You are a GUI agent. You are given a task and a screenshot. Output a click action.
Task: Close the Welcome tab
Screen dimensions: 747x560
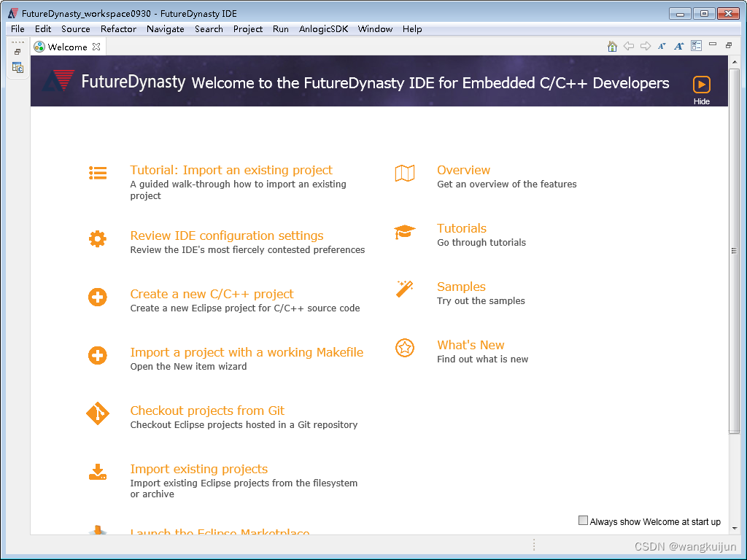pyautogui.click(x=97, y=47)
